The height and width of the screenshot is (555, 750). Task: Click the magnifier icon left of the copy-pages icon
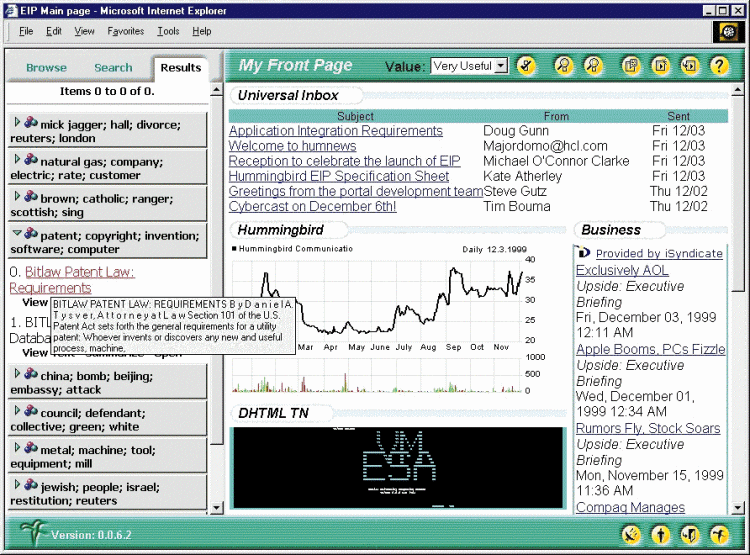coord(594,66)
